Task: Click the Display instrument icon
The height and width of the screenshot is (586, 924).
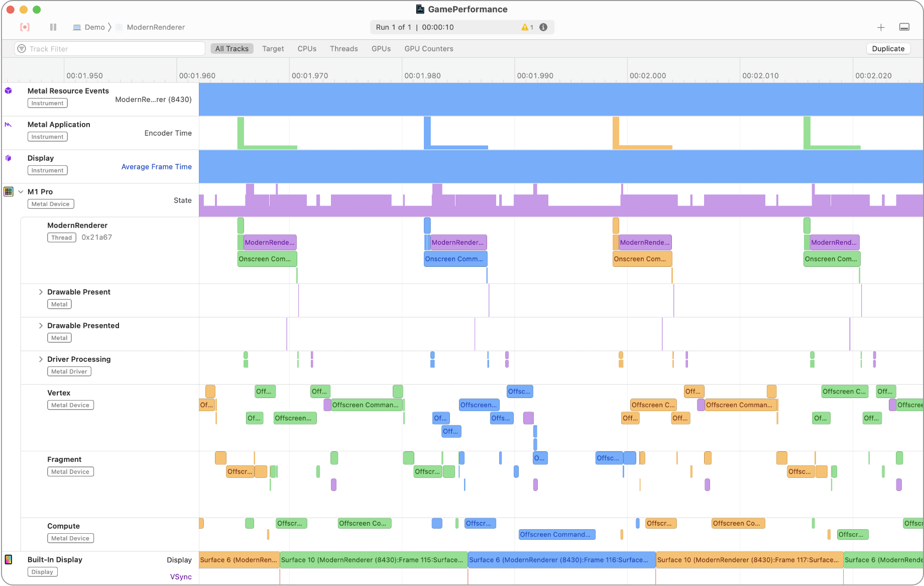Action: click(x=9, y=158)
